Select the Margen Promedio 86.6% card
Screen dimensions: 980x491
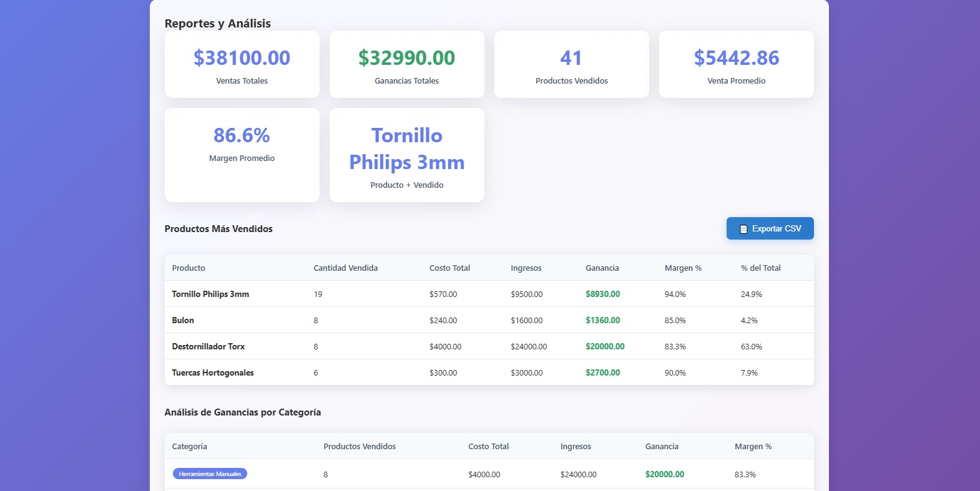(x=242, y=154)
